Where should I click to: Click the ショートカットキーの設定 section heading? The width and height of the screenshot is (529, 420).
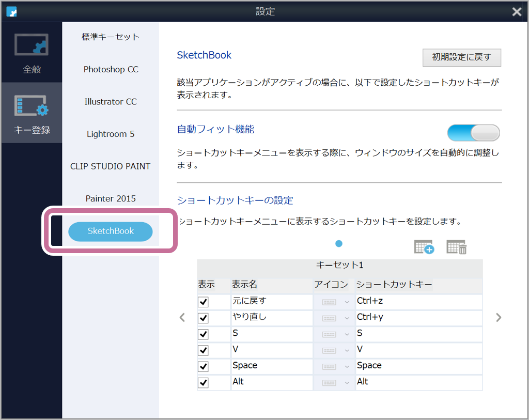235,200
